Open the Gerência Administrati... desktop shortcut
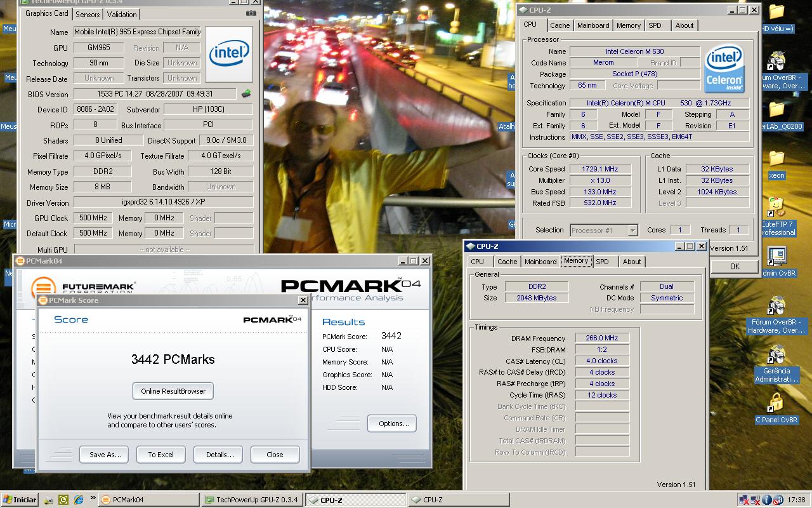812x508 pixels. click(776, 364)
